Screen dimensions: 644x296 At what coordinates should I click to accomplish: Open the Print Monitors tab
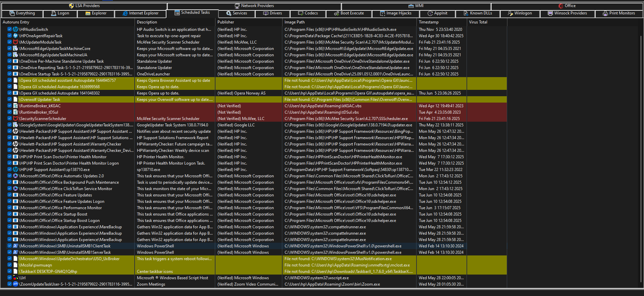coord(619,13)
